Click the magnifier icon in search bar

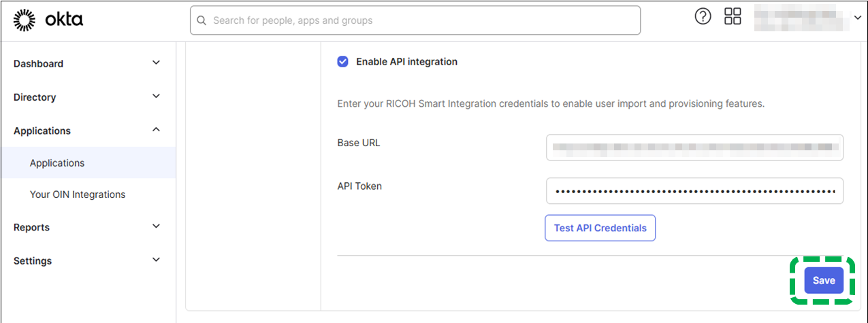pyautogui.click(x=202, y=20)
